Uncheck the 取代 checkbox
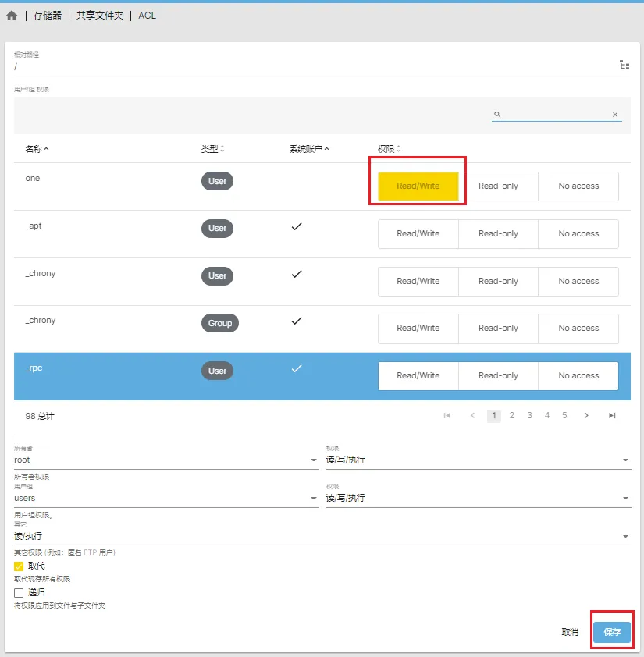Image resolution: width=644 pixels, height=657 pixels. [x=19, y=566]
